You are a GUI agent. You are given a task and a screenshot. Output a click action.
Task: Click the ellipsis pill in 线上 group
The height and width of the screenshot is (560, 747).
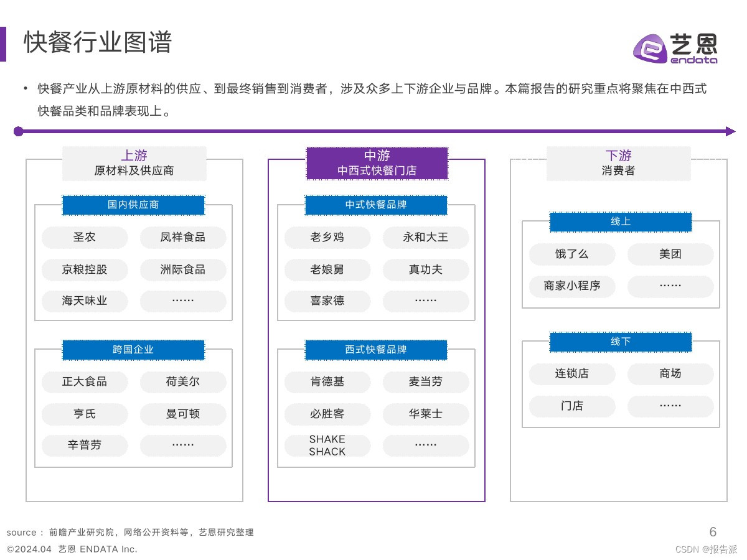(x=670, y=287)
